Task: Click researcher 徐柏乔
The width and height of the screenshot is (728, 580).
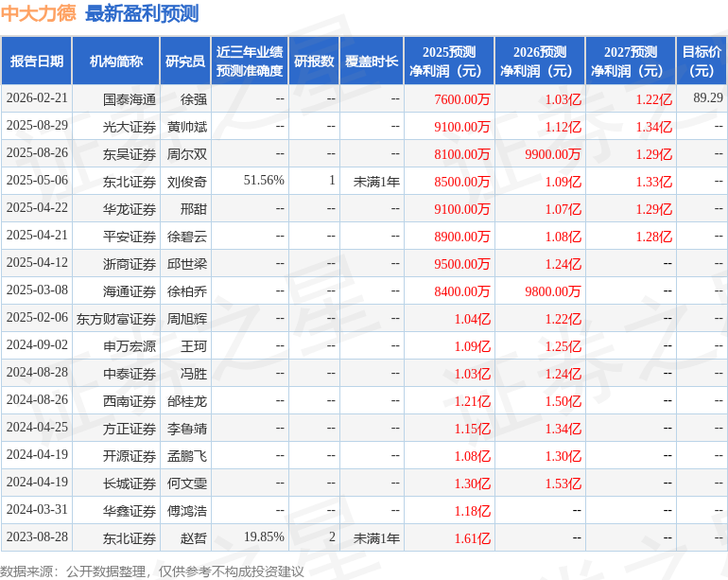Action: (187, 291)
